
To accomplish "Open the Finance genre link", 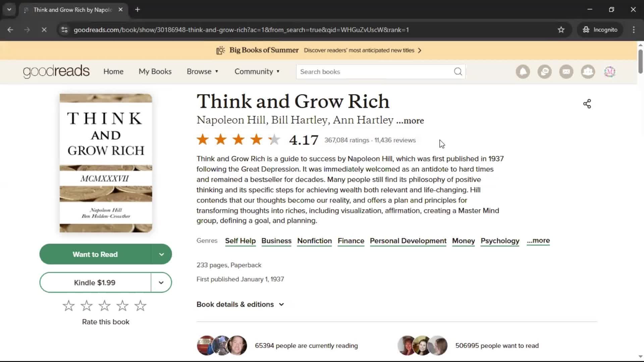I will click(351, 241).
